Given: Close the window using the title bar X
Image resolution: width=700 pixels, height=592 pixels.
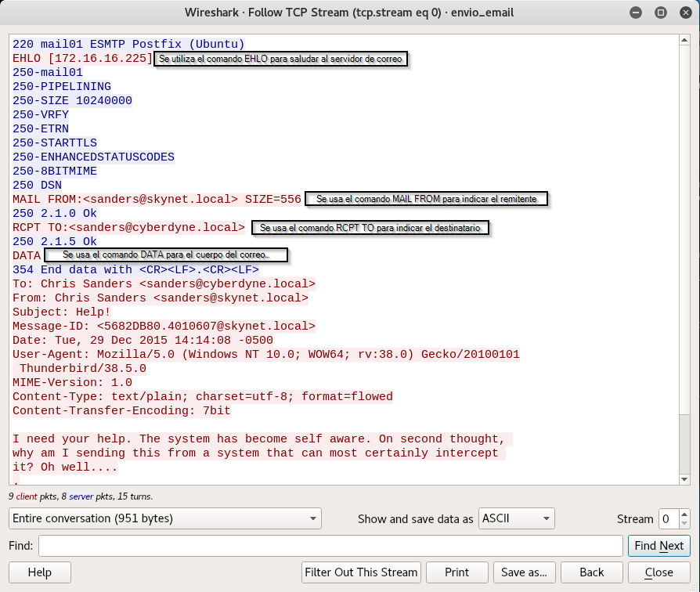Looking at the screenshot, I should 682,13.
